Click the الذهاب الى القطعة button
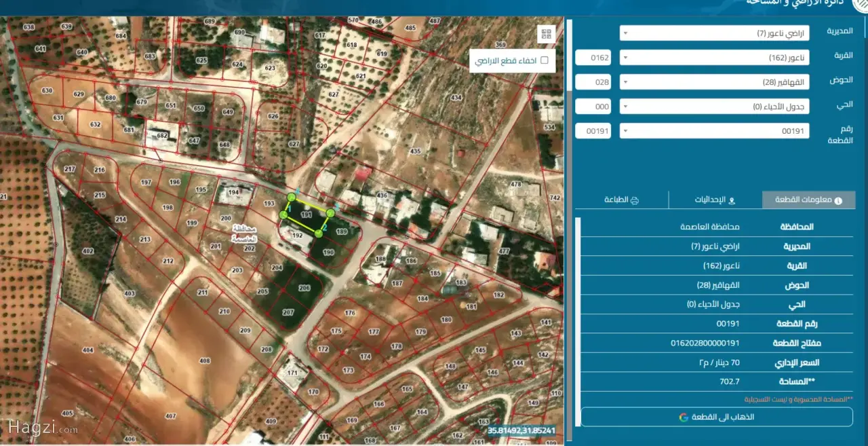Viewport: 868px width, 446px height. pos(717,417)
